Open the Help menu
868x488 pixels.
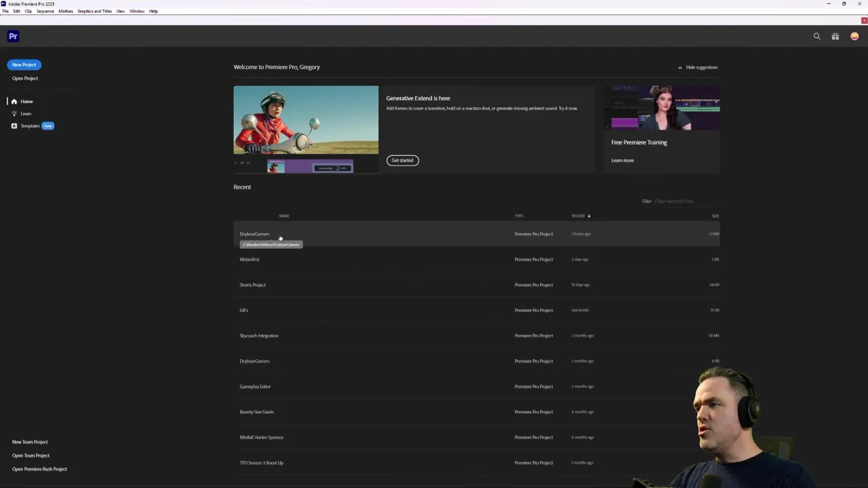tap(153, 12)
